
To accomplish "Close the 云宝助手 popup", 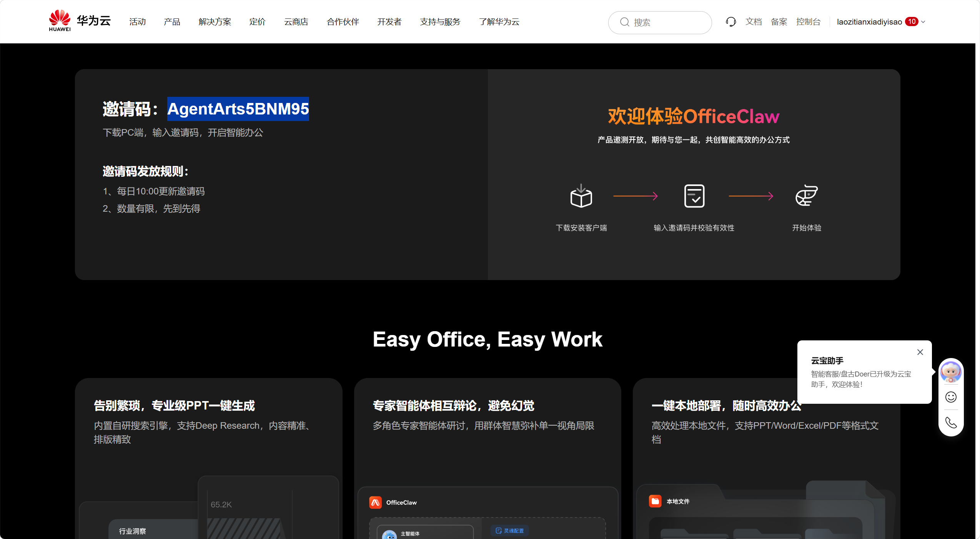I will (x=920, y=352).
